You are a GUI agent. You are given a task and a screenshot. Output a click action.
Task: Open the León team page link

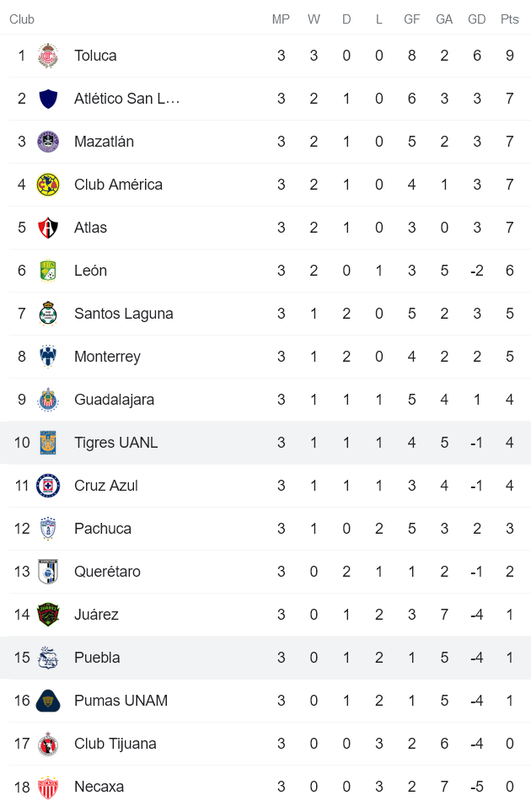click(x=90, y=271)
